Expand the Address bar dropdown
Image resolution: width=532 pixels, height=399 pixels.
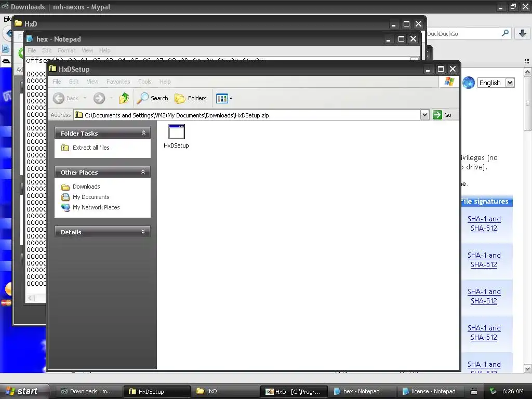point(424,115)
